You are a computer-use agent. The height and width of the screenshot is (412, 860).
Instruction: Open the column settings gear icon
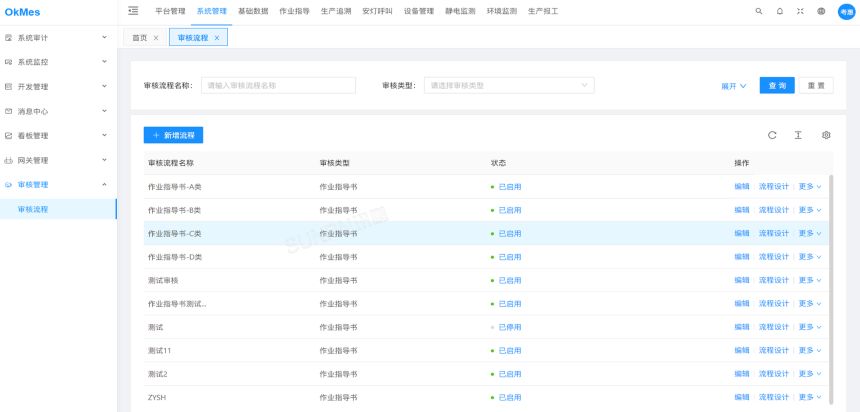tap(826, 135)
